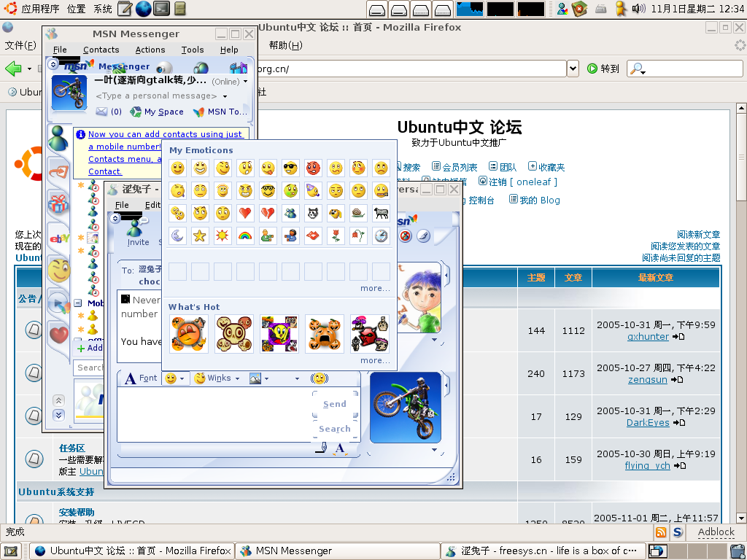Collapse the Mobile contacts group
This screenshot has width=747, height=560.
78,303
